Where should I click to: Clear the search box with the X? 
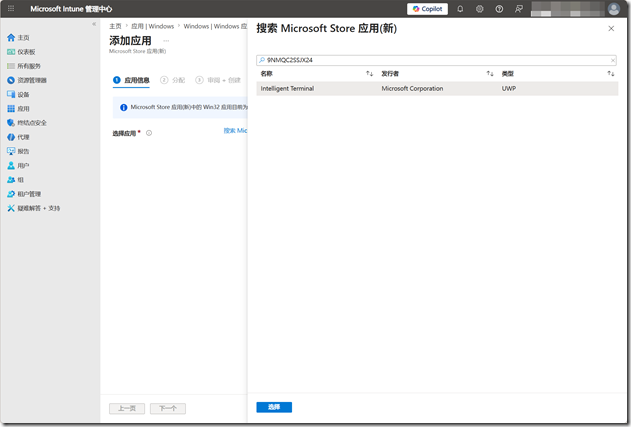point(612,60)
